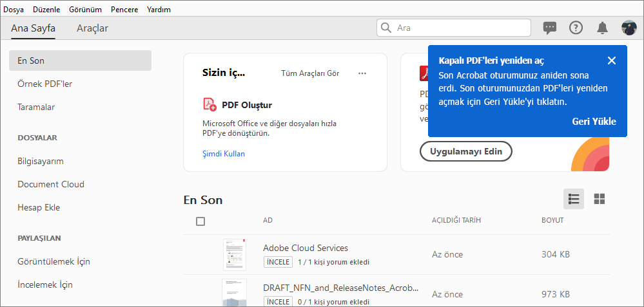This screenshot has width=644, height=307.
Task: Click 1 / 1 kişi yorum ekledi text
Action: (333, 262)
